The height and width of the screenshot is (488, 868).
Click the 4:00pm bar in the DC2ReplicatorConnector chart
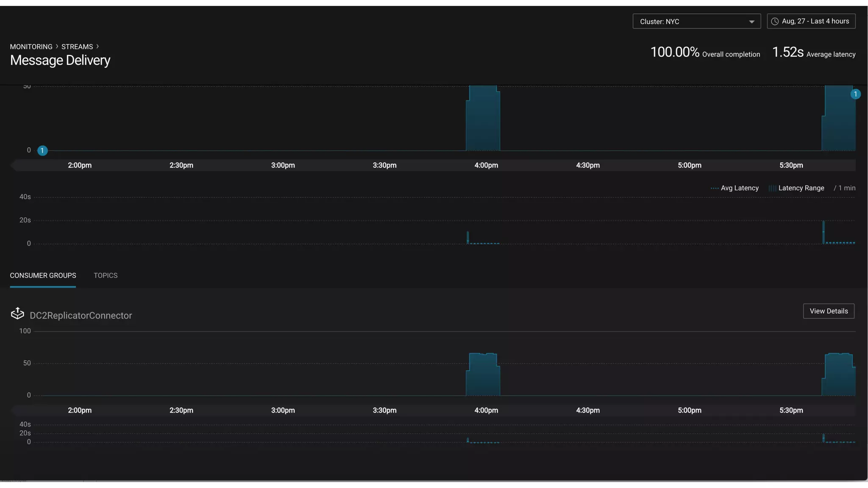[483, 375]
